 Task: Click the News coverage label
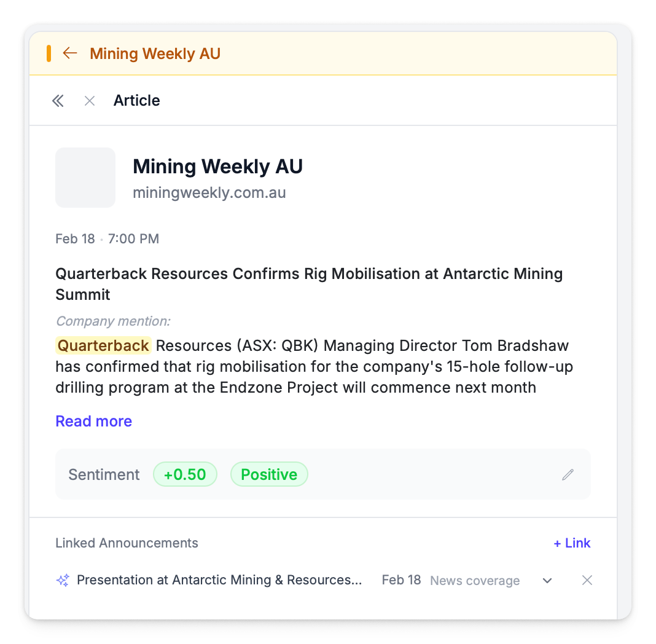(475, 581)
